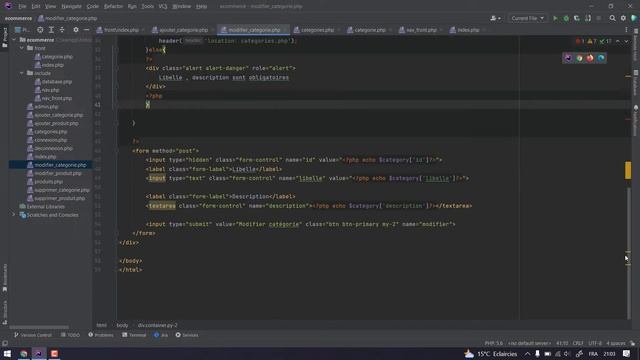
Task: Run the current file with green play icon
Action: pos(555,18)
